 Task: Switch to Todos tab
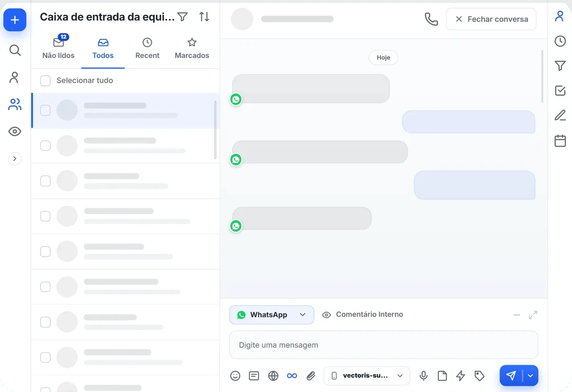point(103,49)
